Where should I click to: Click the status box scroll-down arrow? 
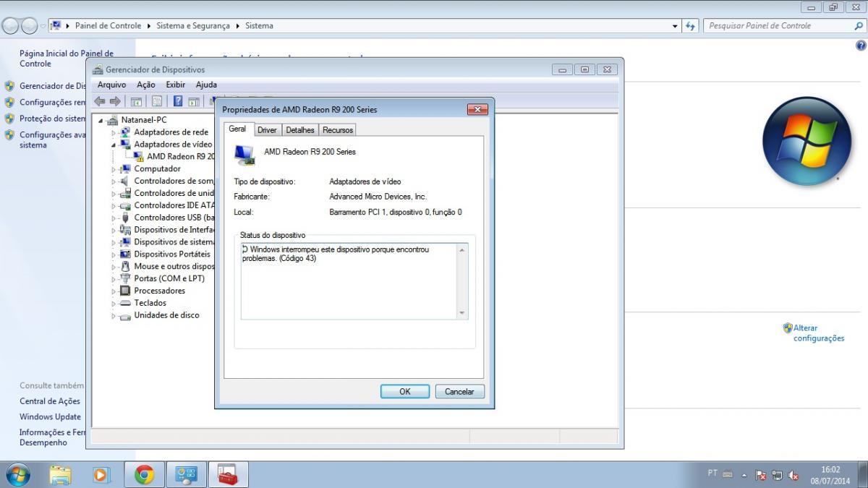pos(463,313)
